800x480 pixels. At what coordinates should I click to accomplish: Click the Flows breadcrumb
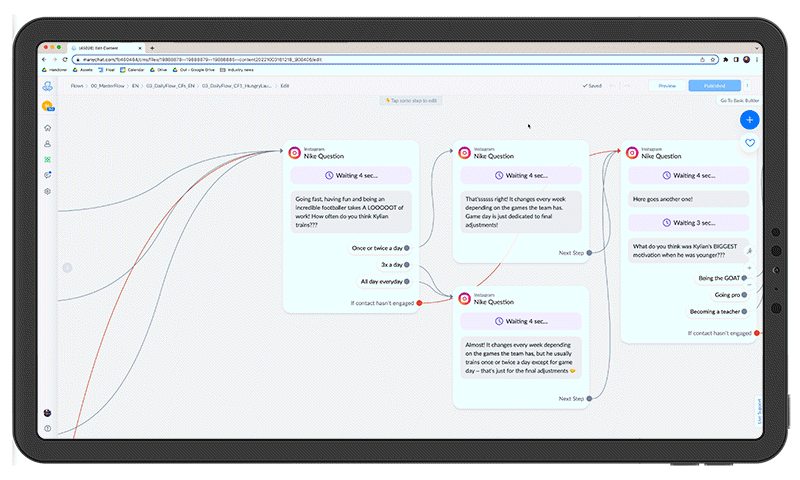click(77, 86)
